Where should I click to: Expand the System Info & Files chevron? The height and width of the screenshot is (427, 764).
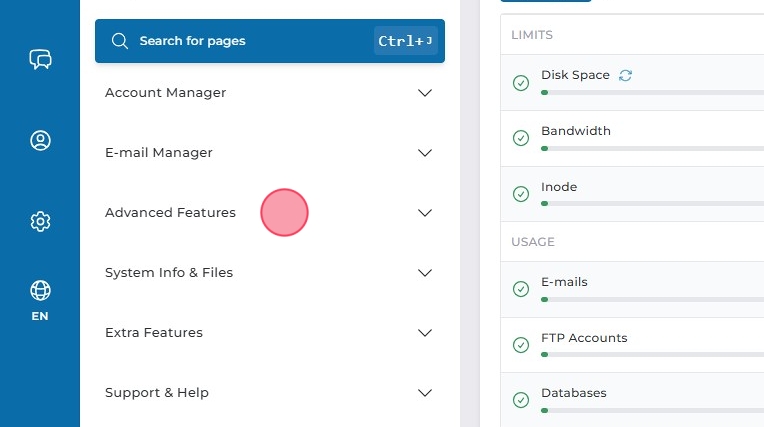425,273
